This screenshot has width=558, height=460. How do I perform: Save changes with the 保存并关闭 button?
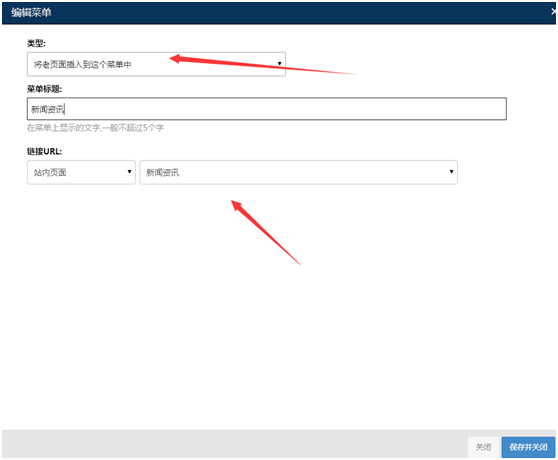(x=528, y=447)
